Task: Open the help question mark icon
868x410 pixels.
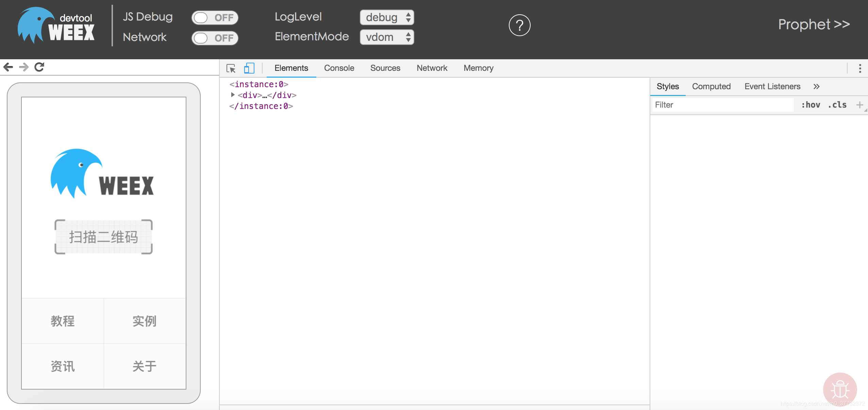Action: coord(519,25)
